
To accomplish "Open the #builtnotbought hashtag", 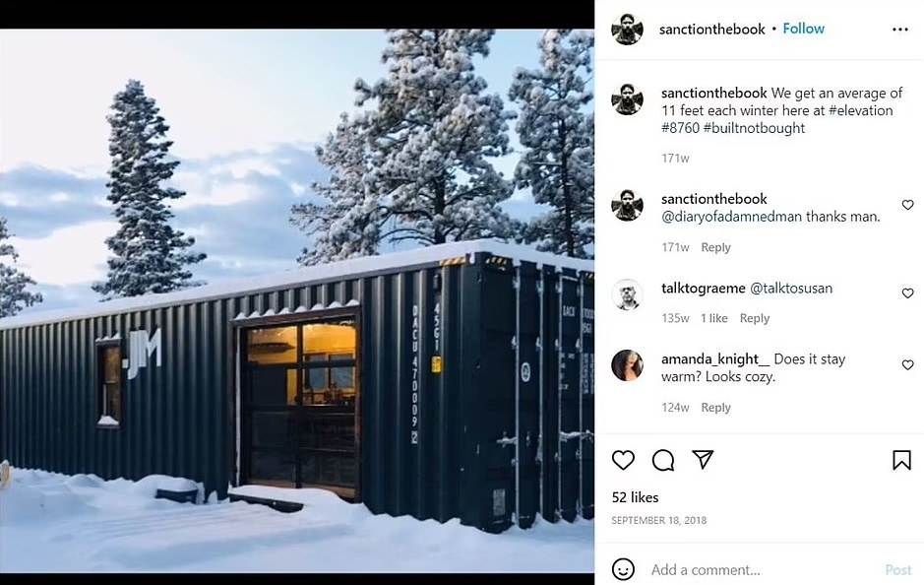I will pyautogui.click(x=754, y=128).
